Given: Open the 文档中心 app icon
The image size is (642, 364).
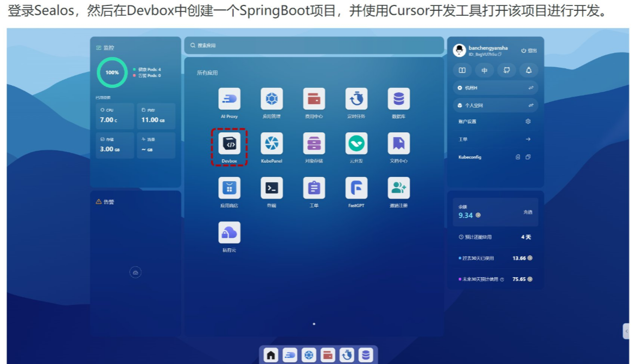Looking at the screenshot, I should (399, 143).
